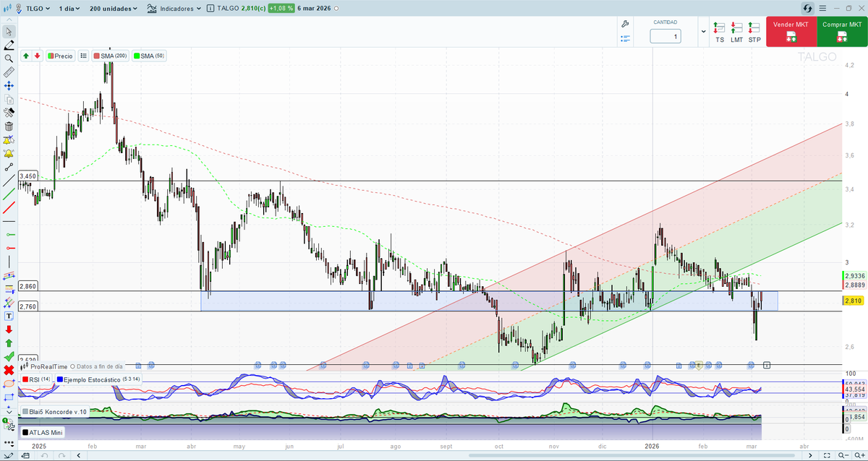
Task: Select the pencil drawing tool
Action: click(9, 45)
